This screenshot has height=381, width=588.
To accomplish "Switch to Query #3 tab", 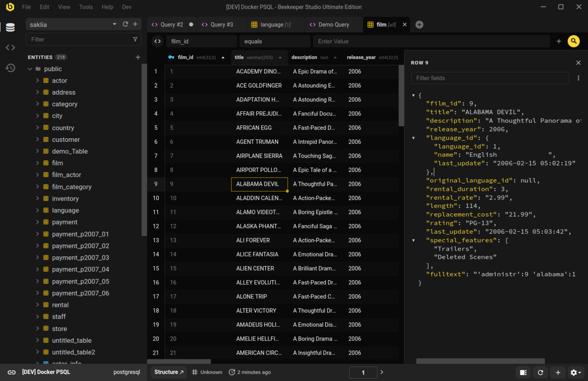I will tap(222, 25).
